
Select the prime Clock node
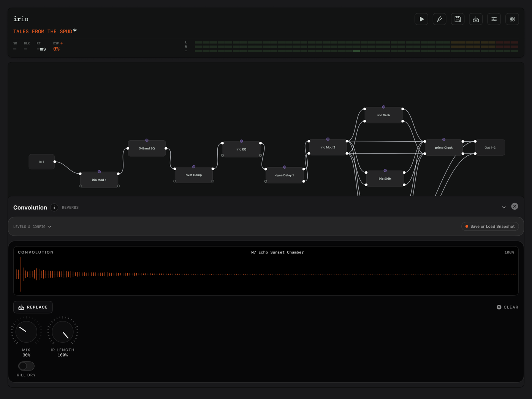click(444, 148)
